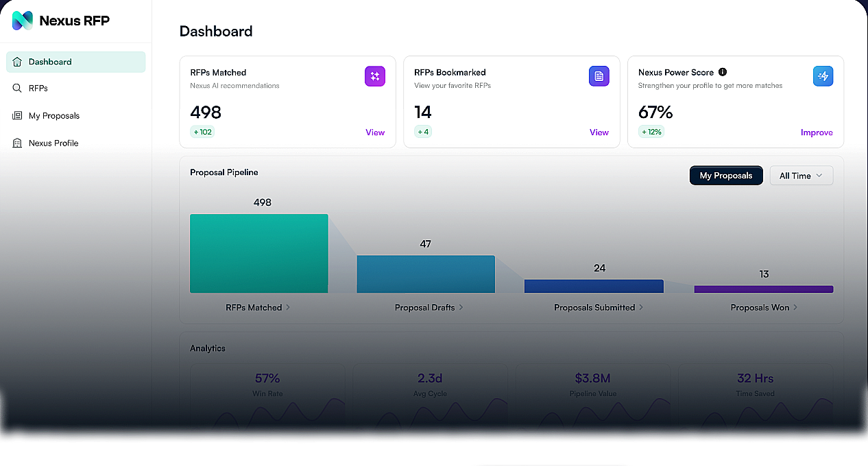Image resolution: width=868 pixels, height=466 pixels.
Task: Click the purple AI icon on RFPs Matched
Action: tap(375, 76)
